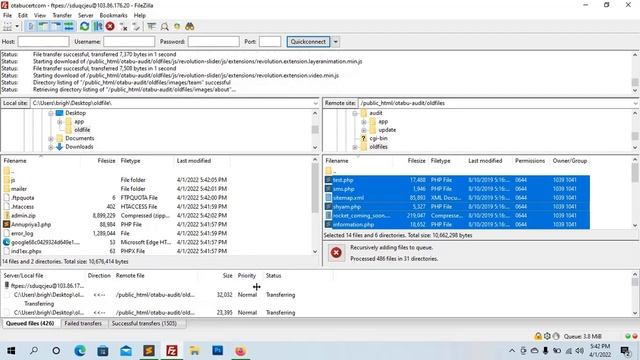The height and width of the screenshot is (360, 640).
Task: Select the cgi-bin folder in remote tree
Action: pos(378,138)
